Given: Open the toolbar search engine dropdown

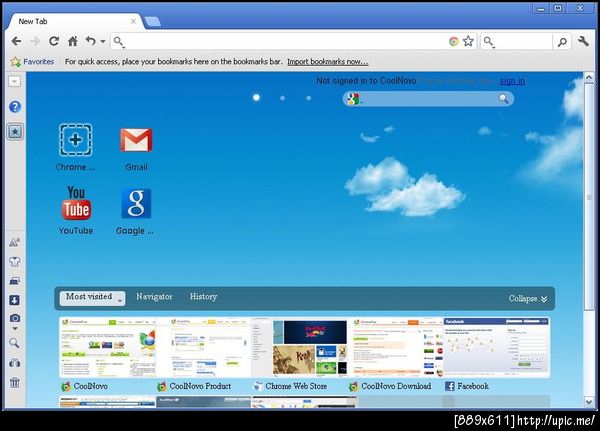Looking at the screenshot, I should click(489, 41).
